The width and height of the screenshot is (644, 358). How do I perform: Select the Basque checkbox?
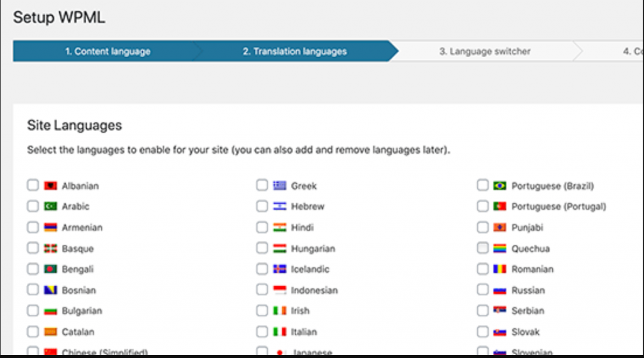tap(33, 248)
